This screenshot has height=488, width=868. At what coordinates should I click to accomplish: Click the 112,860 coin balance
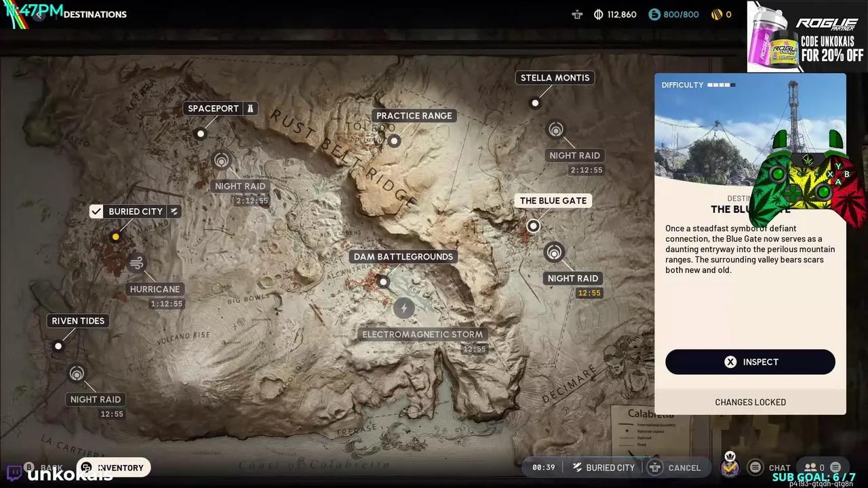615,14
